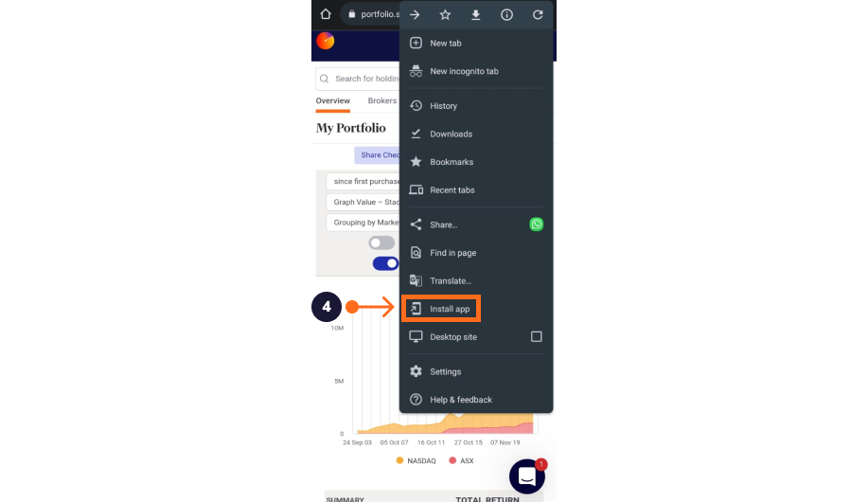Image resolution: width=868 pixels, height=502 pixels.
Task: Turn on the grey toggle switch
Action: click(382, 242)
